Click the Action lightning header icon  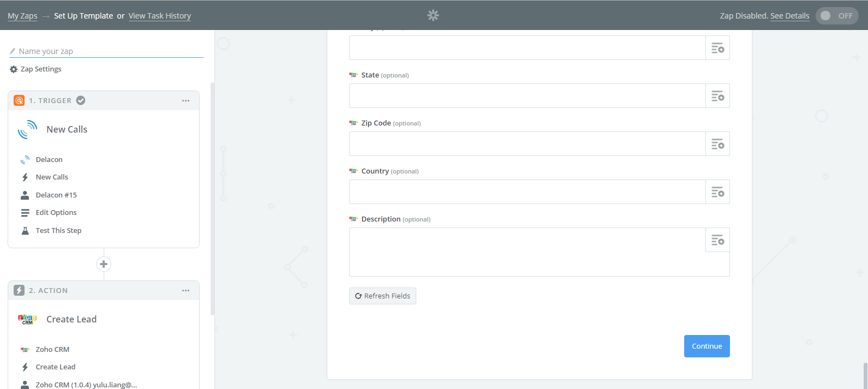(19, 290)
